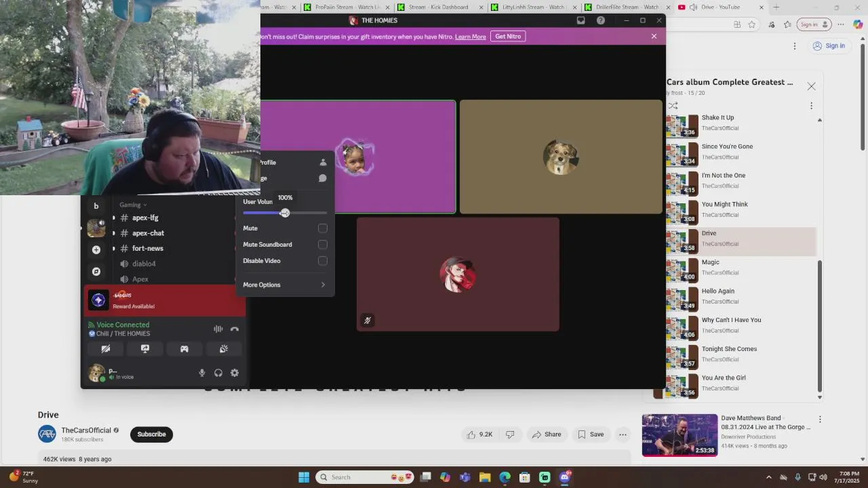Shuffle the YouTube playlist
The width and height of the screenshot is (868, 488).
tap(673, 106)
